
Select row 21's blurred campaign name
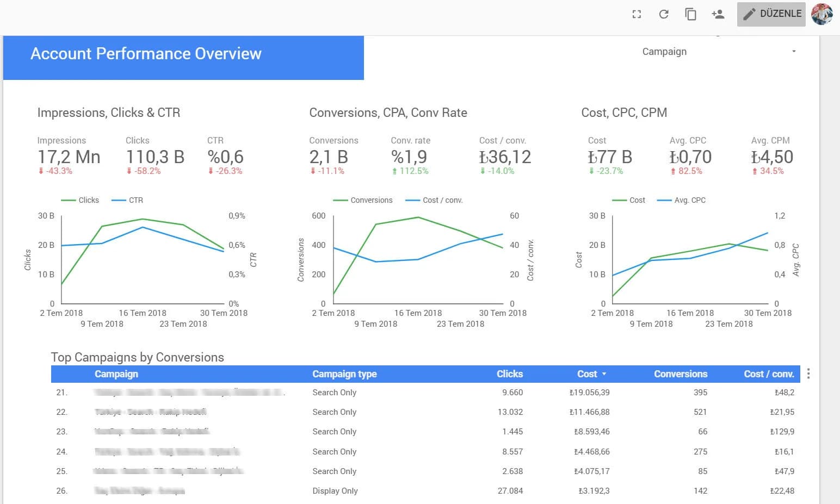[189, 392]
